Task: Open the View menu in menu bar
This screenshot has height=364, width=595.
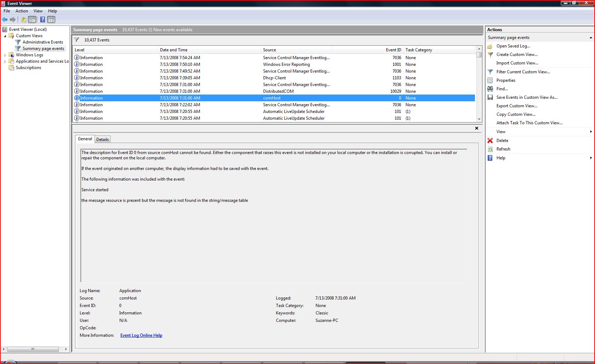Action: [x=38, y=11]
